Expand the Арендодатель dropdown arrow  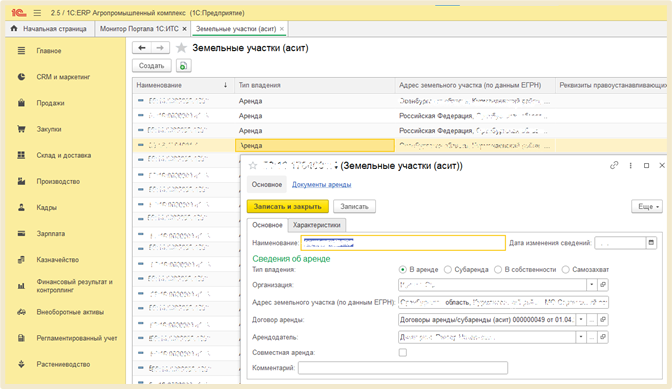(x=581, y=337)
